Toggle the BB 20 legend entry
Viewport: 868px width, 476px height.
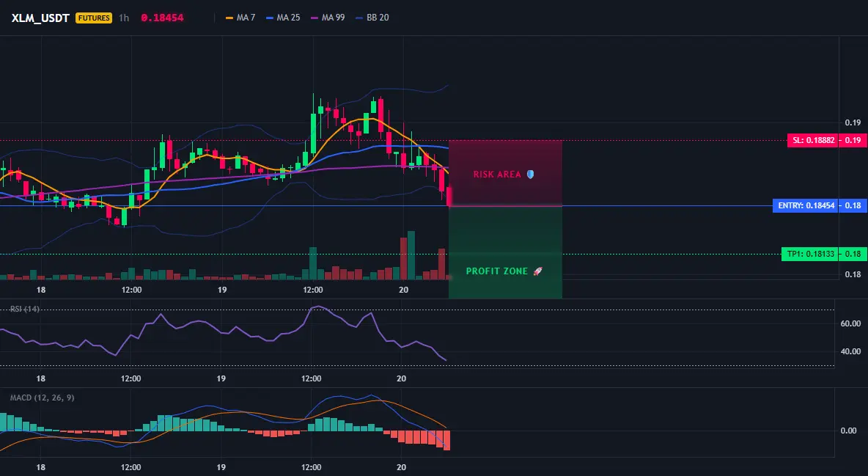372,18
